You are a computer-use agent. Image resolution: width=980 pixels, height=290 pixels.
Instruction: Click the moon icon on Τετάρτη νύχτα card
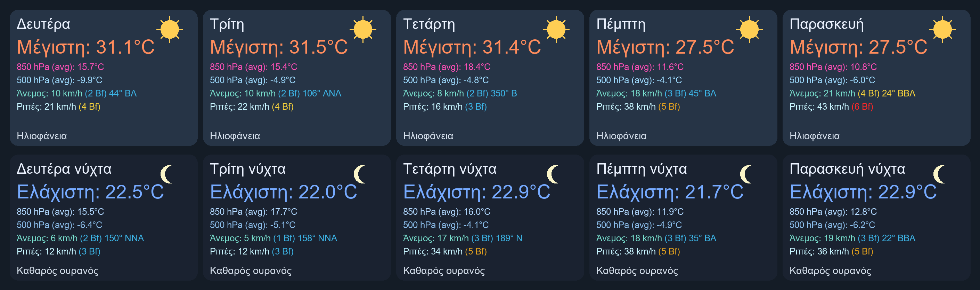[x=553, y=174]
